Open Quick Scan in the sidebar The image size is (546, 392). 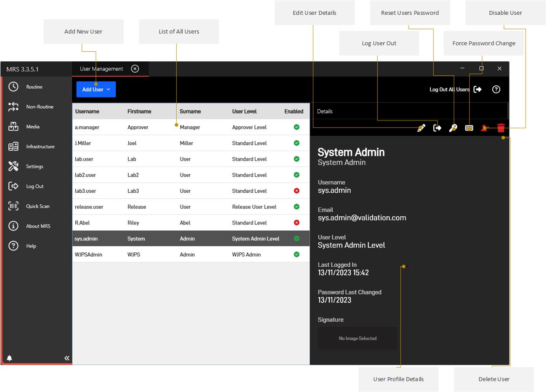[37, 206]
